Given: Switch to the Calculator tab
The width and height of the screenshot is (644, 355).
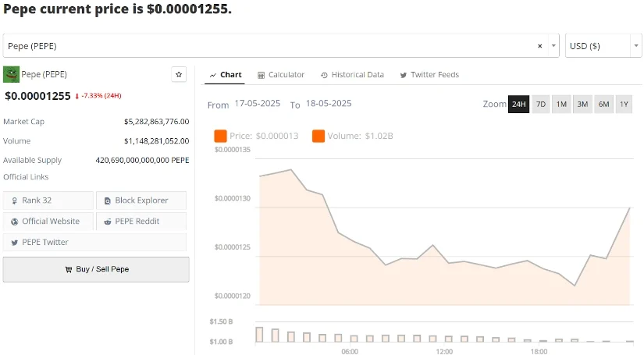Looking at the screenshot, I should (x=281, y=75).
